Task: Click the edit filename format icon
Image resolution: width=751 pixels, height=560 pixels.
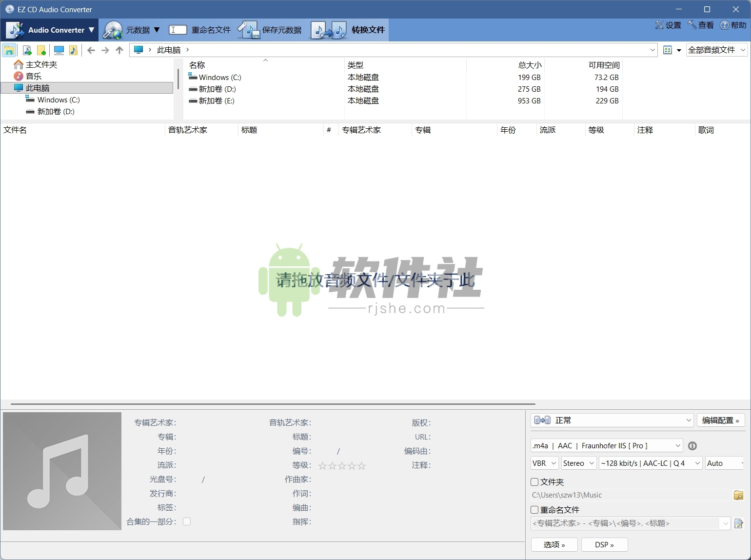Action: tap(739, 523)
